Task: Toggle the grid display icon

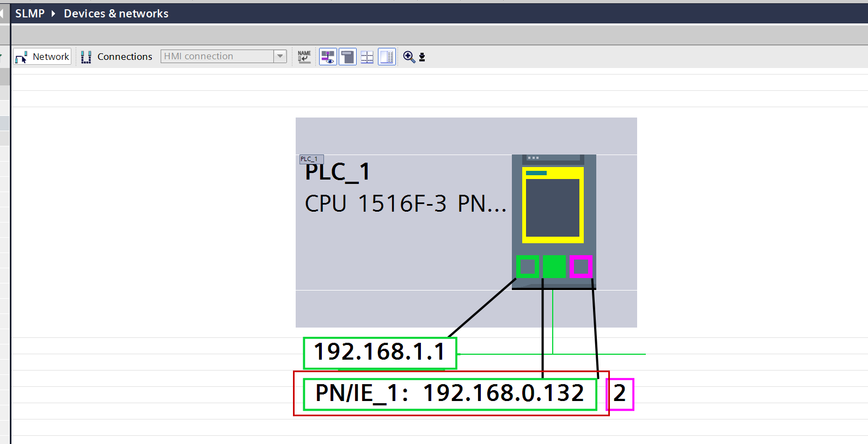Action: pyautogui.click(x=367, y=57)
